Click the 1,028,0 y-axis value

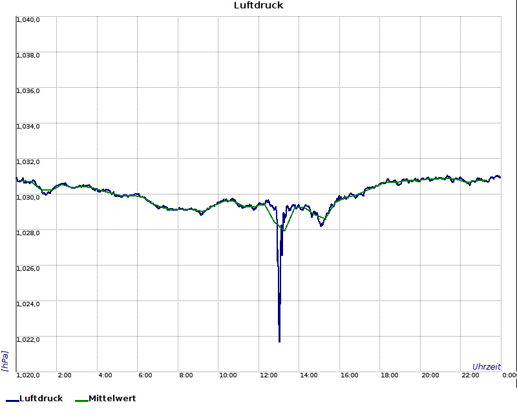[28, 233]
